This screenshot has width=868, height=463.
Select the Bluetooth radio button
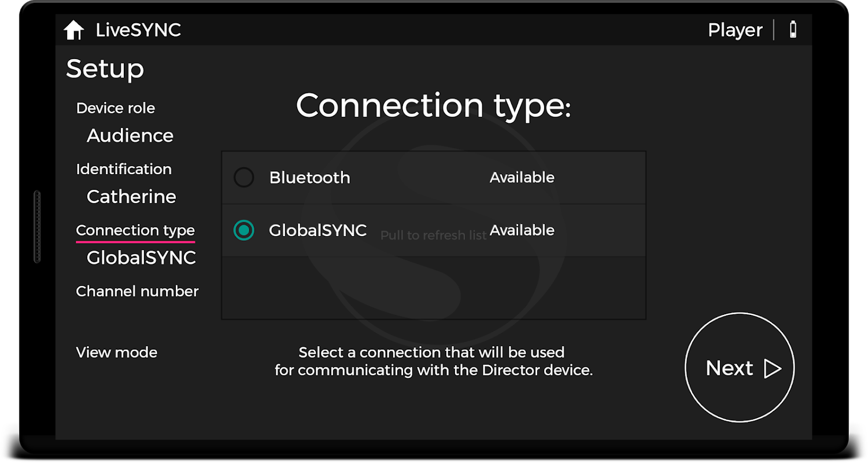244,177
